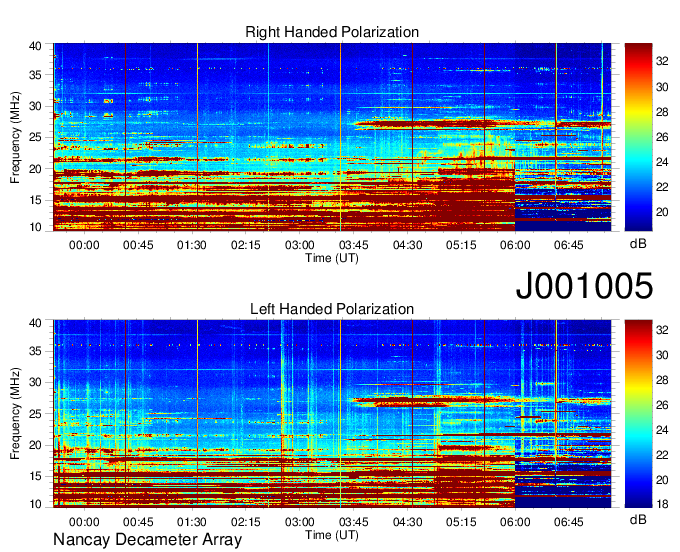The height and width of the screenshot is (552, 680).
Task: Click the "dB" unit label of Left Handed colorbar
Action: (638, 519)
